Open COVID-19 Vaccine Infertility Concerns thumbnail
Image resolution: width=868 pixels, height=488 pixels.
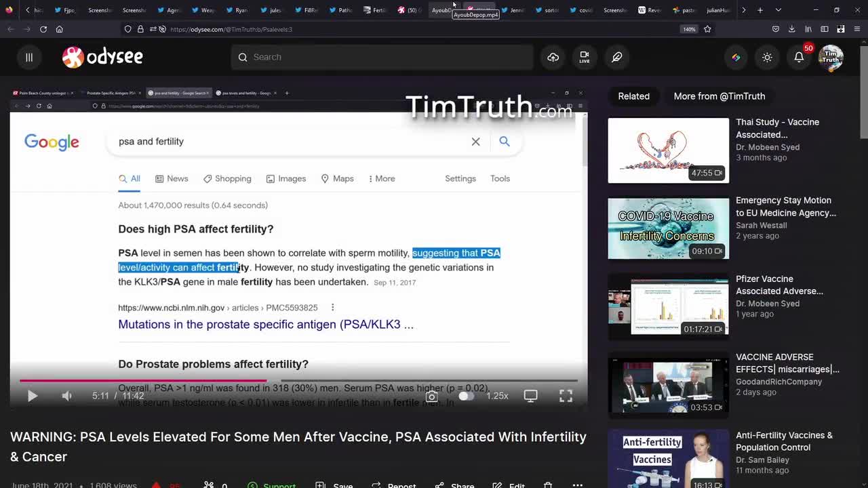(x=668, y=228)
